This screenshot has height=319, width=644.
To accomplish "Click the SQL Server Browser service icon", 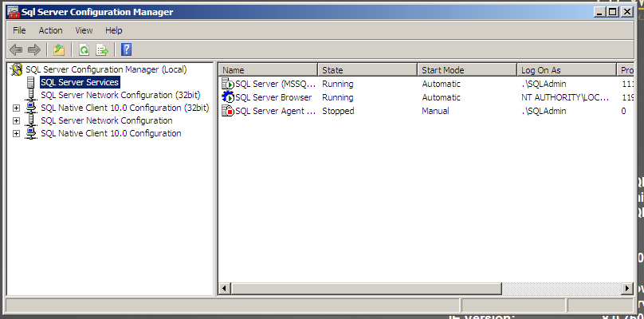I will [x=228, y=97].
